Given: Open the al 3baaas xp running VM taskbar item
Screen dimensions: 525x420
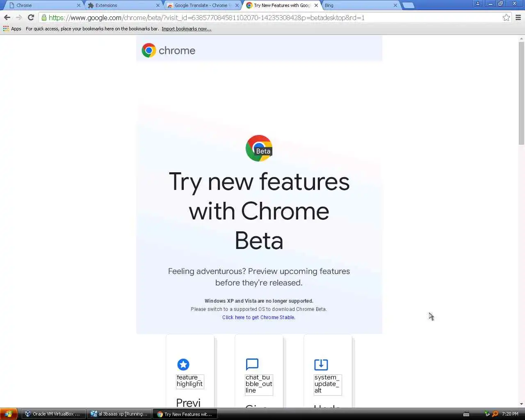Looking at the screenshot, I should pyautogui.click(x=119, y=414).
